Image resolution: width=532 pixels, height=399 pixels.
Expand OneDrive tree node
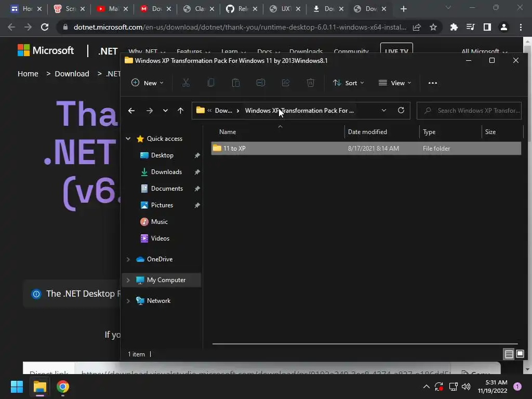point(128,259)
